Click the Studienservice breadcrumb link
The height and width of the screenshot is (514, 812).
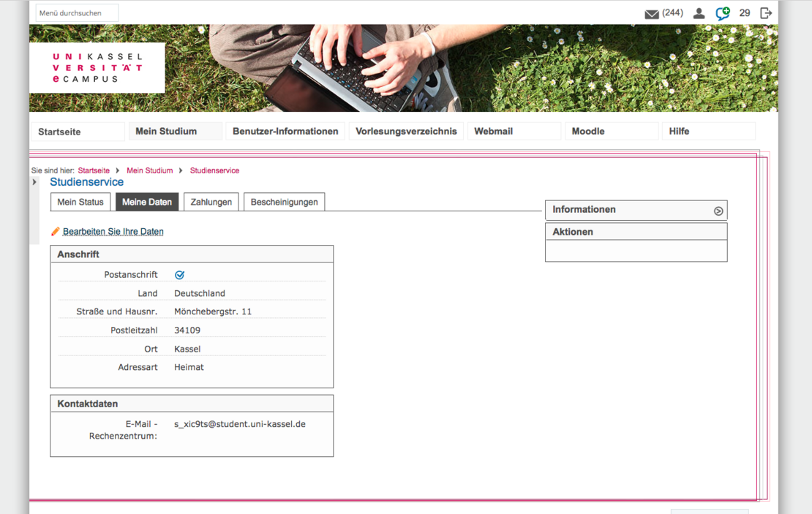[214, 170]
